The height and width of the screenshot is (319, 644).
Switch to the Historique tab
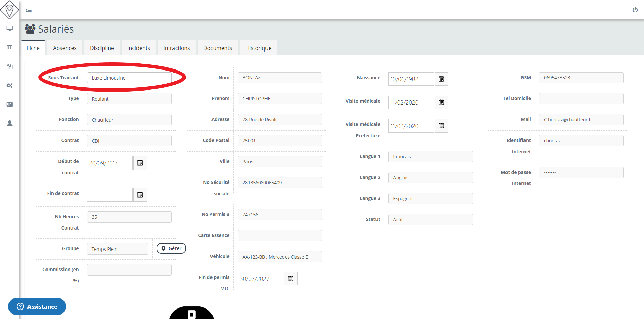(x=258, y=48)
